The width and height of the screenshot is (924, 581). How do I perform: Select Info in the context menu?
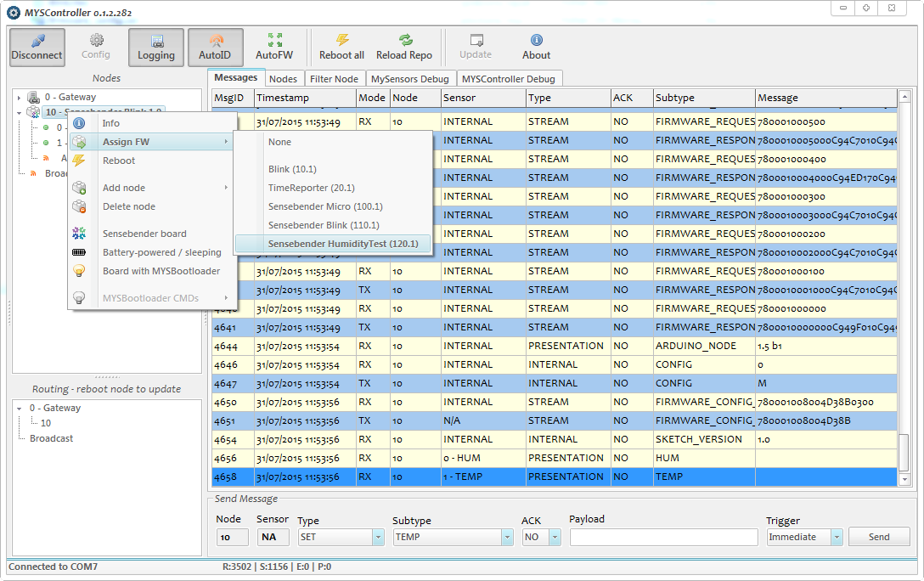click(111, 123)
